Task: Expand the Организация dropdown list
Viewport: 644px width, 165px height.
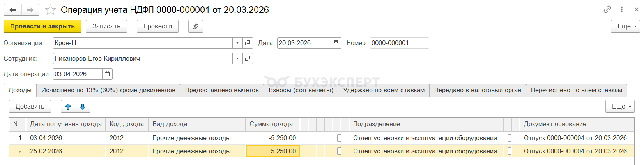Action: (237, 43)
